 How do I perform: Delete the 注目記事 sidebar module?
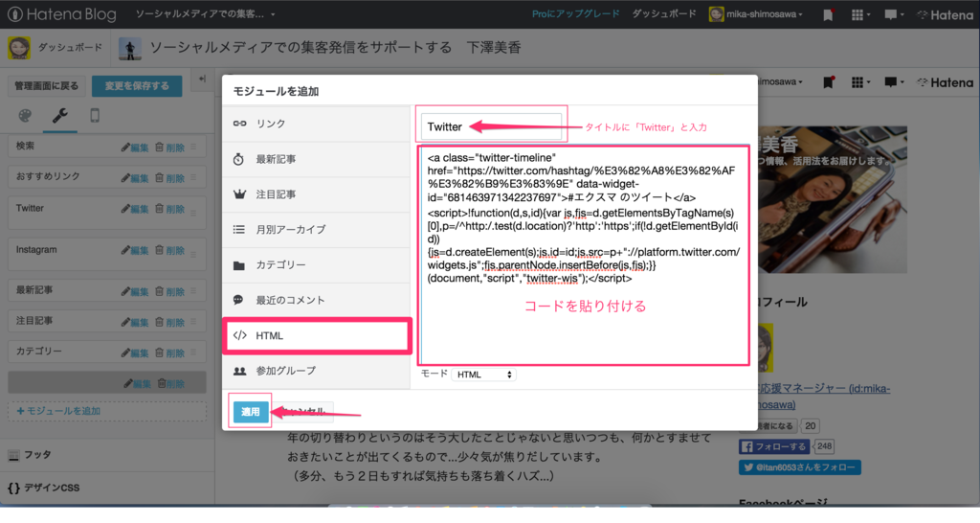(170, 322)
